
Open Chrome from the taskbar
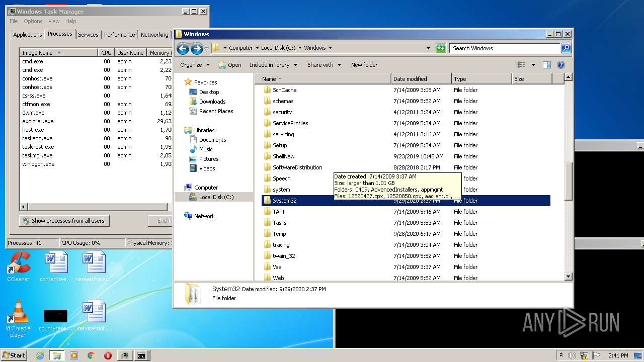point(91,355)
